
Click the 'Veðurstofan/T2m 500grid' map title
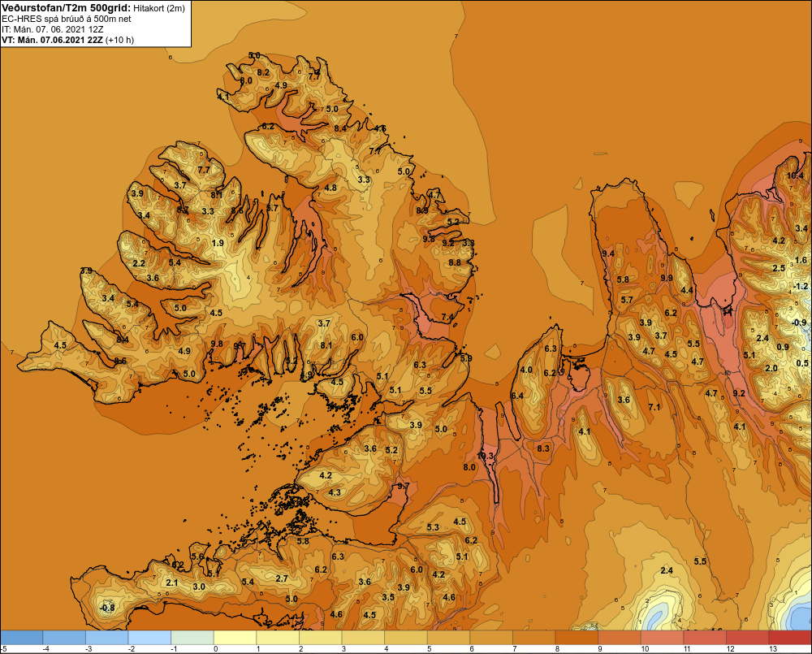66,8
